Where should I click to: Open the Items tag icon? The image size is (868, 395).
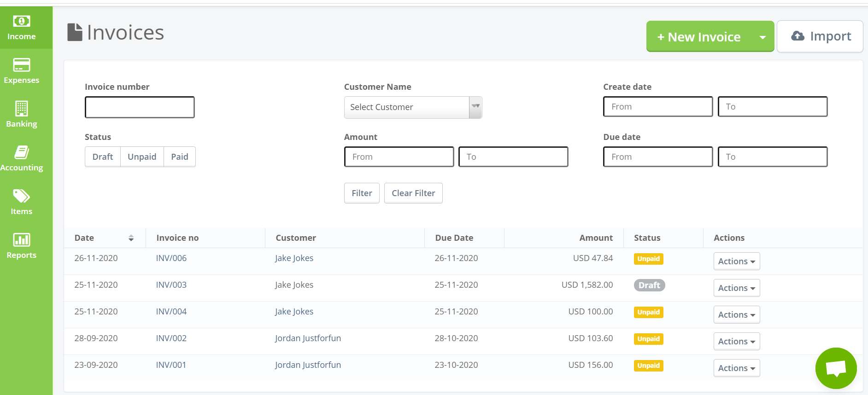[x=22, y=196]
